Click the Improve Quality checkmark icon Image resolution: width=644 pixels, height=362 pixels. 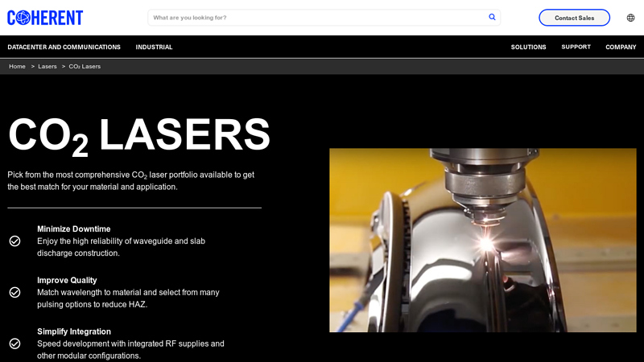click(x=14, y=292)
